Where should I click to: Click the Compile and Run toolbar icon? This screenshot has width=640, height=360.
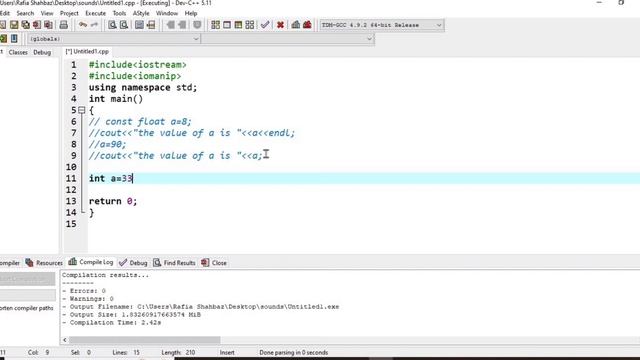(x=238, y=25)
